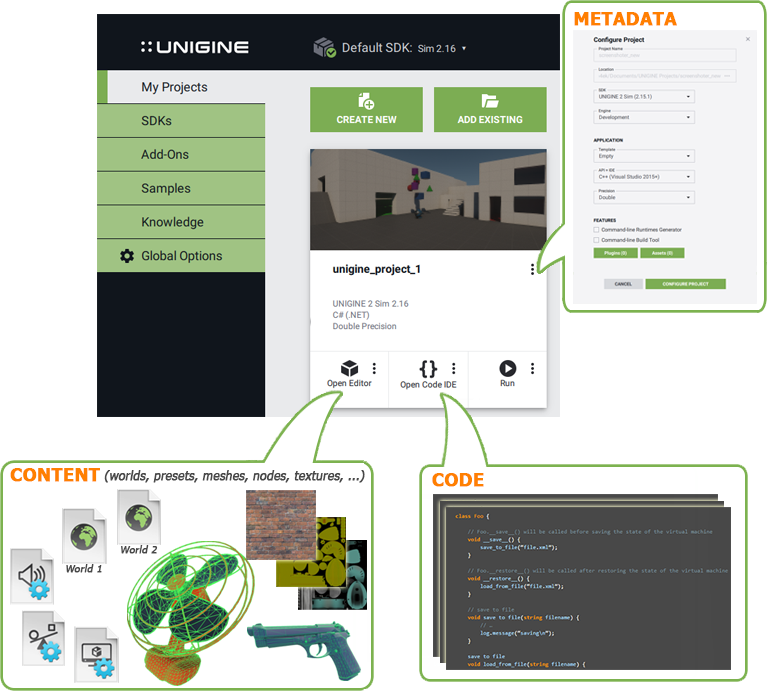Click the Default SDK box icon

(324, 47)
